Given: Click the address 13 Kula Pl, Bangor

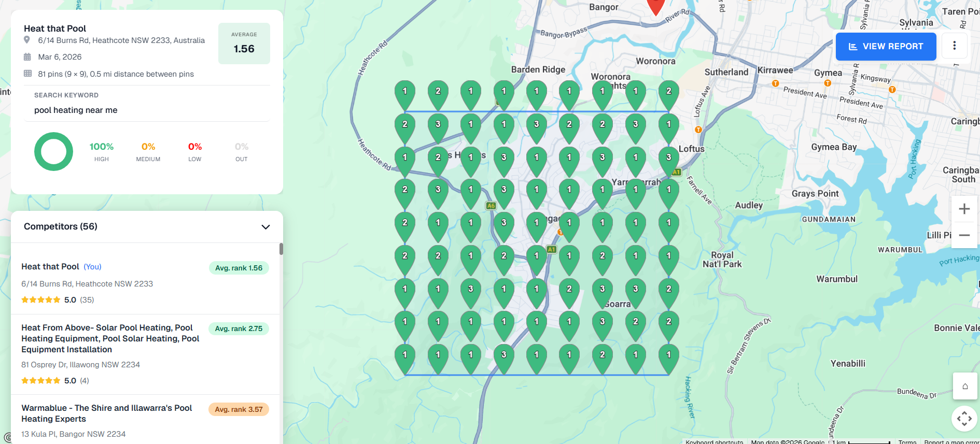Looking at the screenshot, I should pos(73,434).
